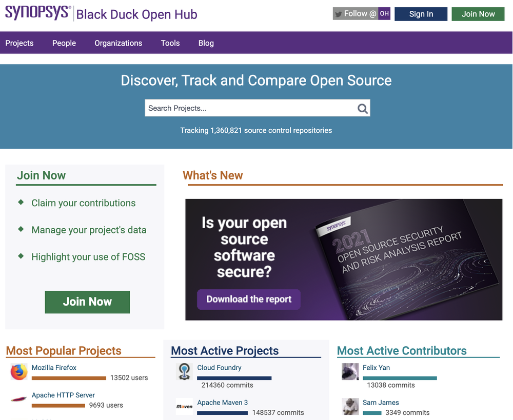Viewport: 513px width, 420px height.
Task: Click the What's New heading
Action: pos(213,175)
